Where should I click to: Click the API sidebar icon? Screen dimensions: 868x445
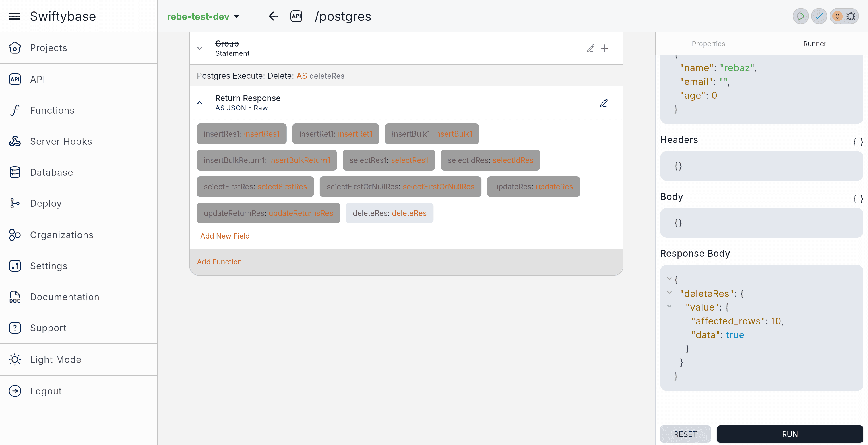(15, 79)
